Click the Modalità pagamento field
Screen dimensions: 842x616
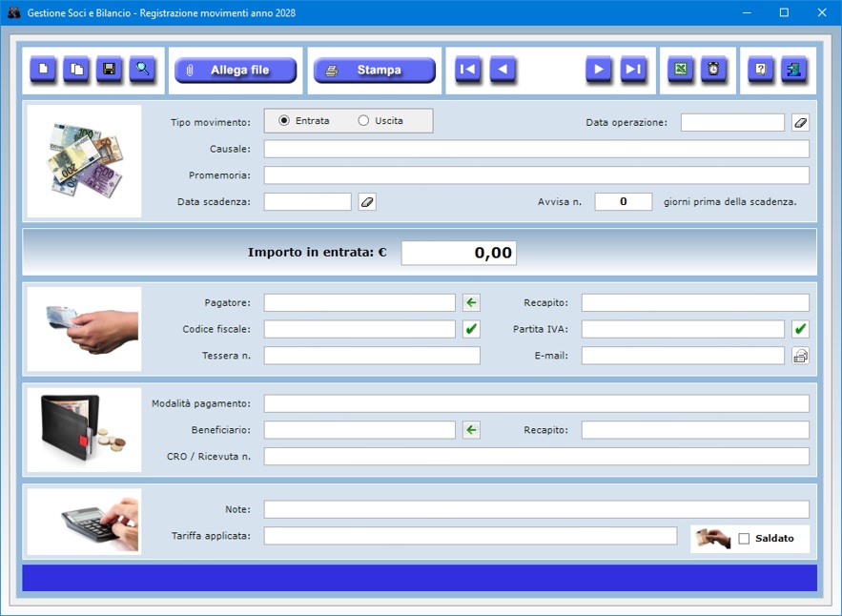coord(537,404)
